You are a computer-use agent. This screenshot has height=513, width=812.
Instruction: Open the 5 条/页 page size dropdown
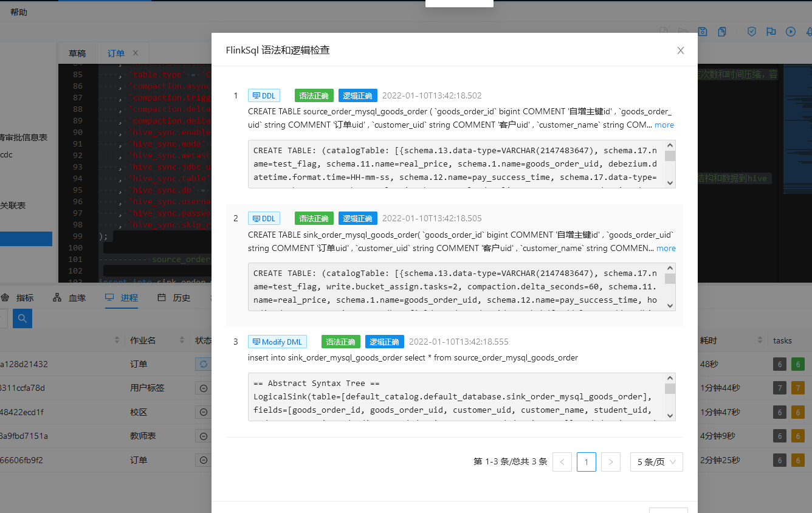pos(656,462)
